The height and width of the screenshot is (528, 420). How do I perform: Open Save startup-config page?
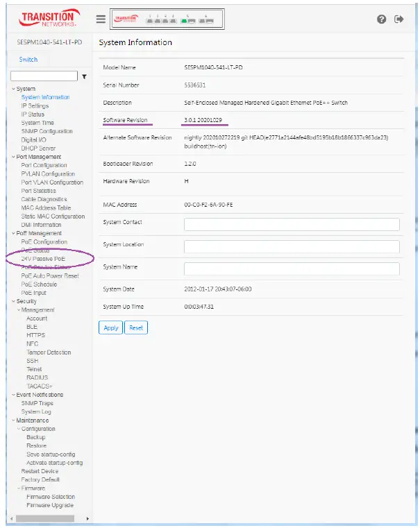(x=51, y=454)
